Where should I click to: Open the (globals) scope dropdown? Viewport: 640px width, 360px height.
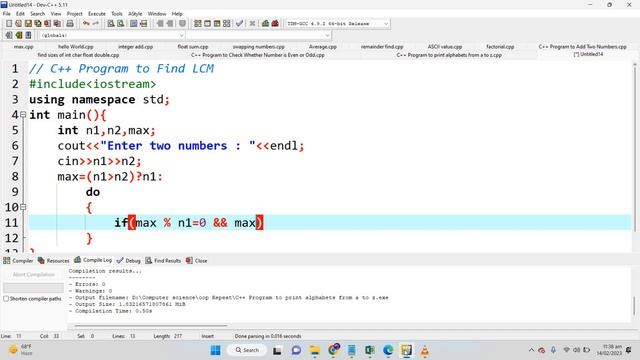pos(112,36)
